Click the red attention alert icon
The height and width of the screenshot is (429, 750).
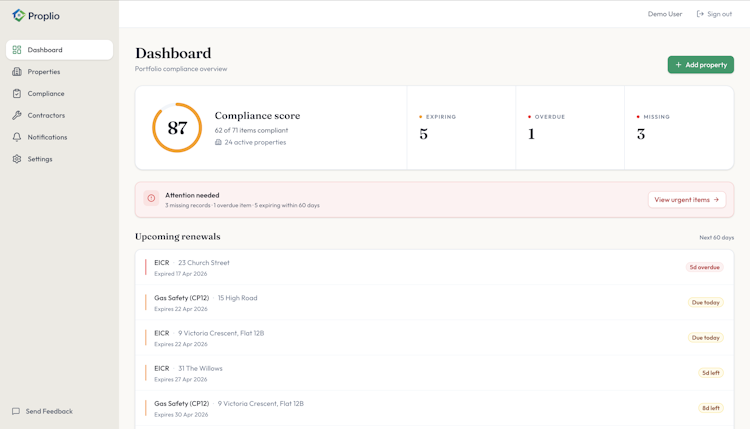[x=151, y=199]
